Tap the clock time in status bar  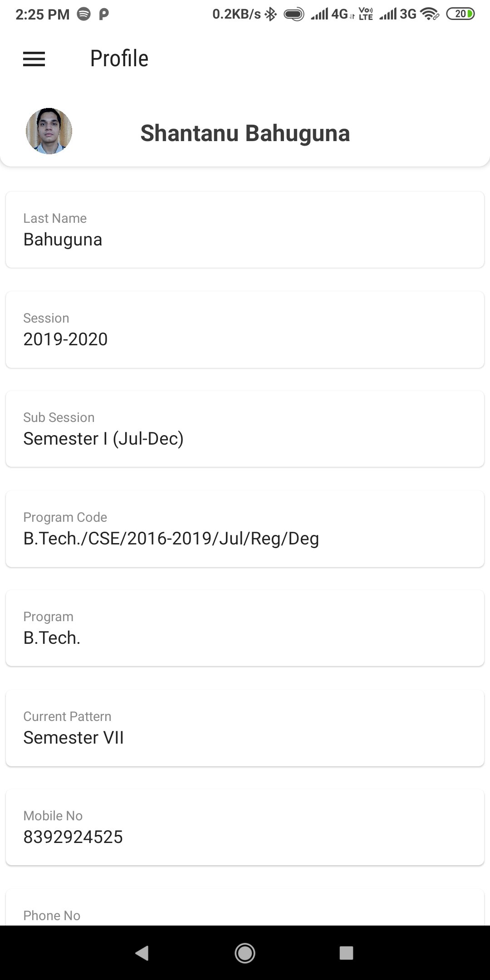click(42, 15)
